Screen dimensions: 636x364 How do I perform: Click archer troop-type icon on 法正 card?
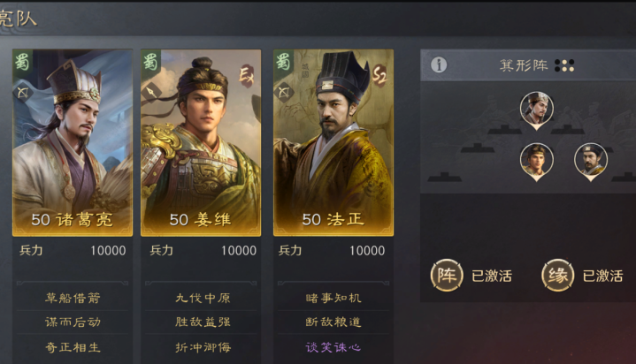[284, 93]
